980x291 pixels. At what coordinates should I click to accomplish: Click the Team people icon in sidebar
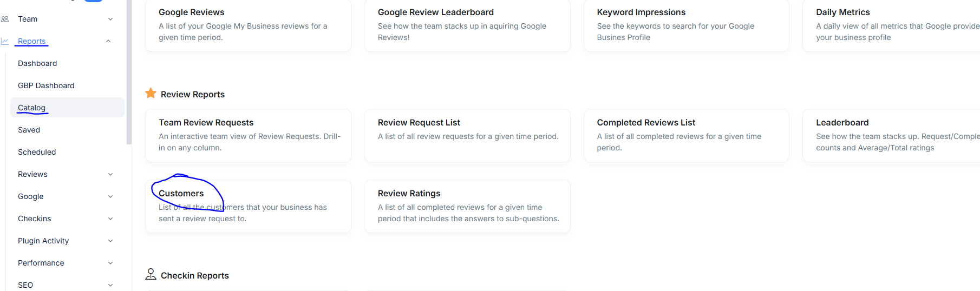[x=5, y=19]
